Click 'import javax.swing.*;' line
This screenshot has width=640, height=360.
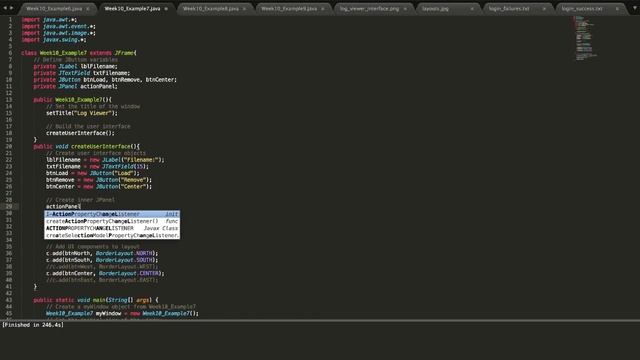point(53,40)
